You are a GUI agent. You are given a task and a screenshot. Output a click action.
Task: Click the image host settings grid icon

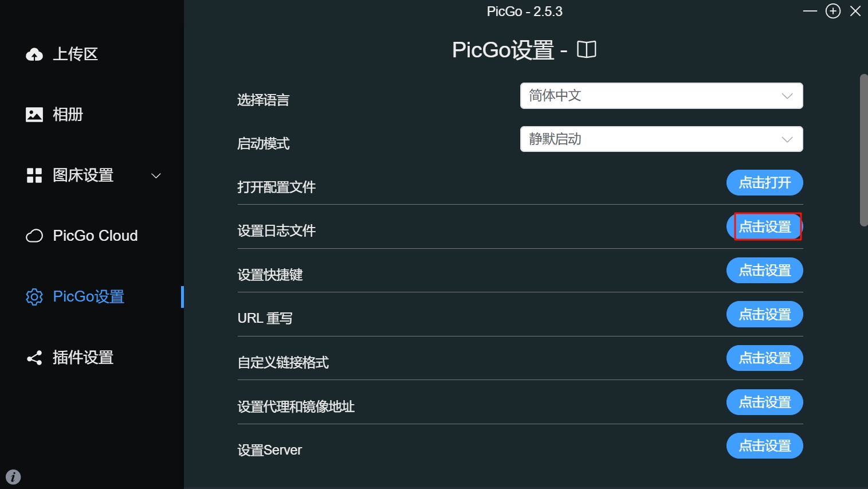tap(34, 175)
